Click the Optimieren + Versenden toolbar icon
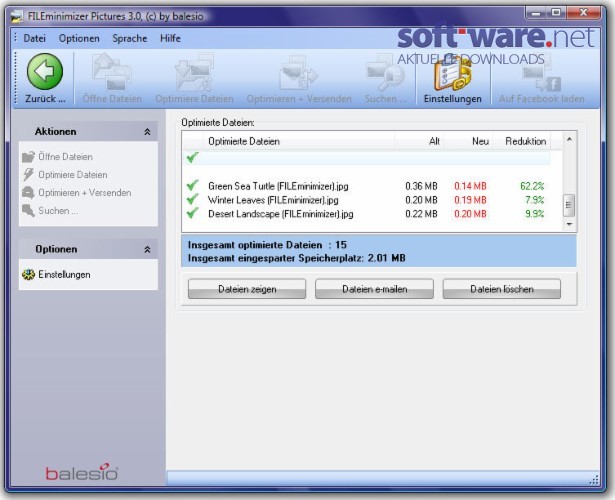The image size is (615, 500). 298,72
